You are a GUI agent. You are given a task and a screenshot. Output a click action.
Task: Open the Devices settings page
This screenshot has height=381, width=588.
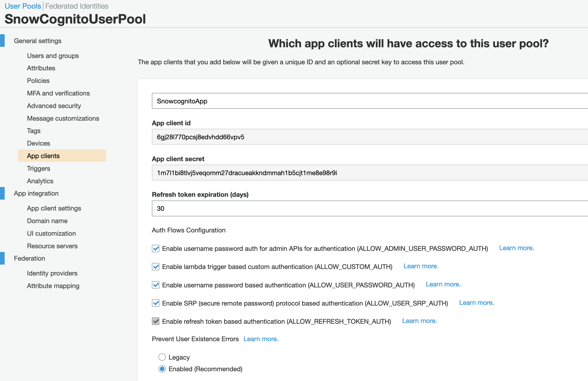tap(38, 143)
